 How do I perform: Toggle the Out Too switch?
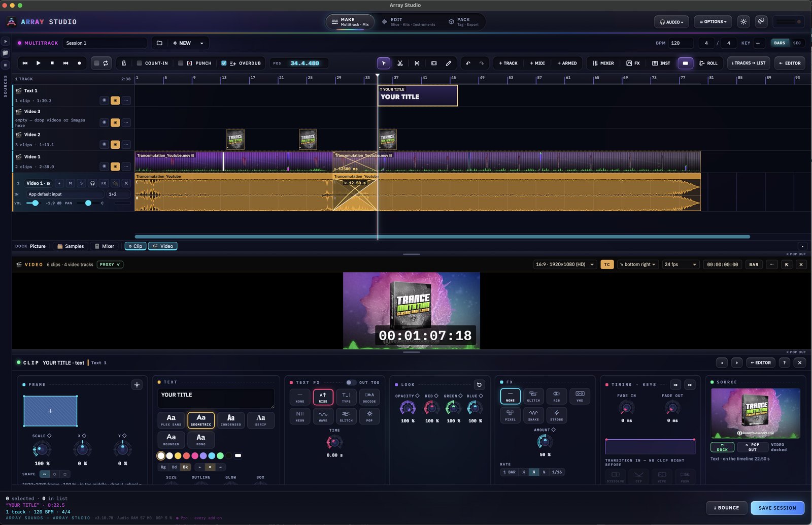(351, 382)
